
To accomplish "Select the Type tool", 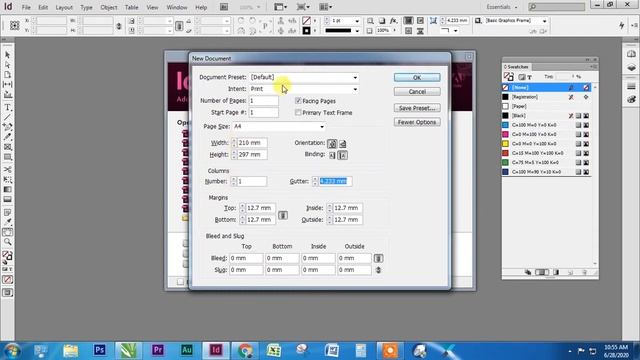I will coord(7,107).
